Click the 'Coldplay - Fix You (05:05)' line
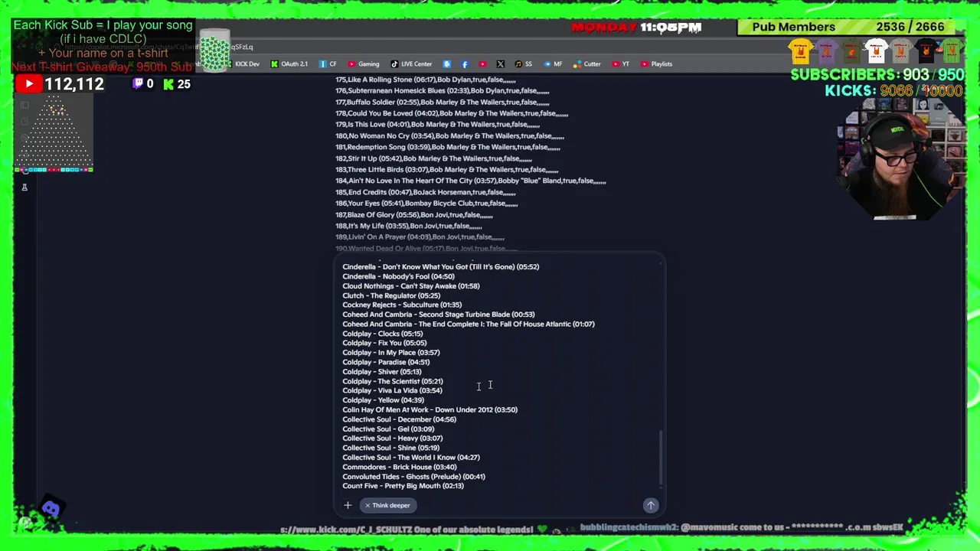The image size is (980, 551). [384, 343]
